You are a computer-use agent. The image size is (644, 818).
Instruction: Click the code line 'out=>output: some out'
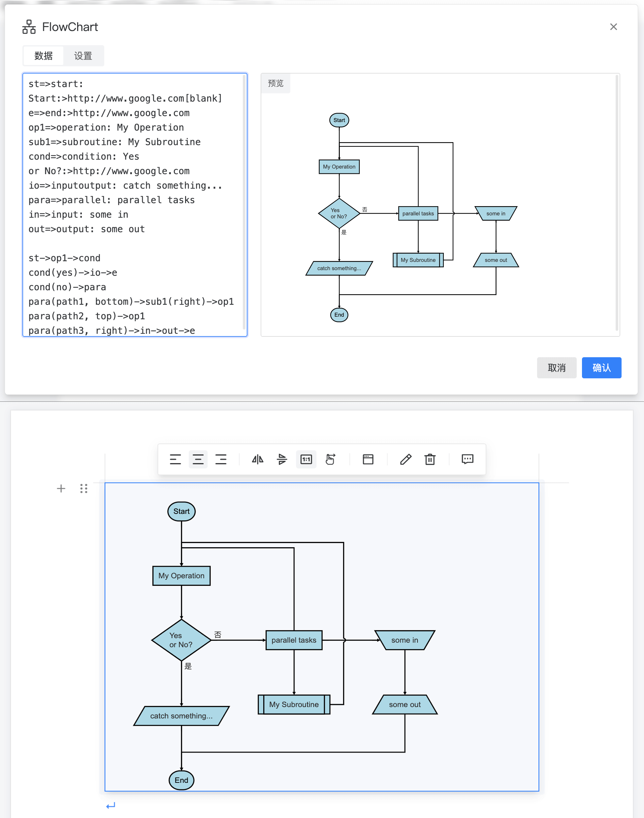(x=87, y=229)
